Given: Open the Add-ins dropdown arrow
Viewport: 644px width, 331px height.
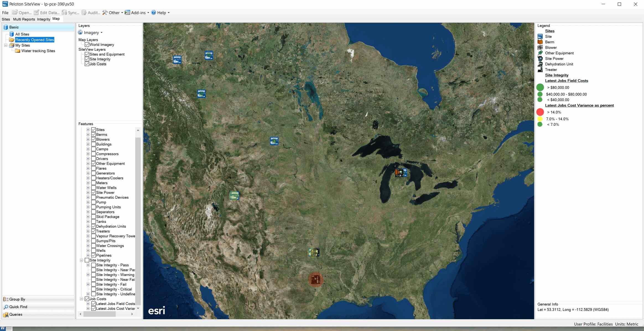Looking at the screenshot, I should (148, 13).
